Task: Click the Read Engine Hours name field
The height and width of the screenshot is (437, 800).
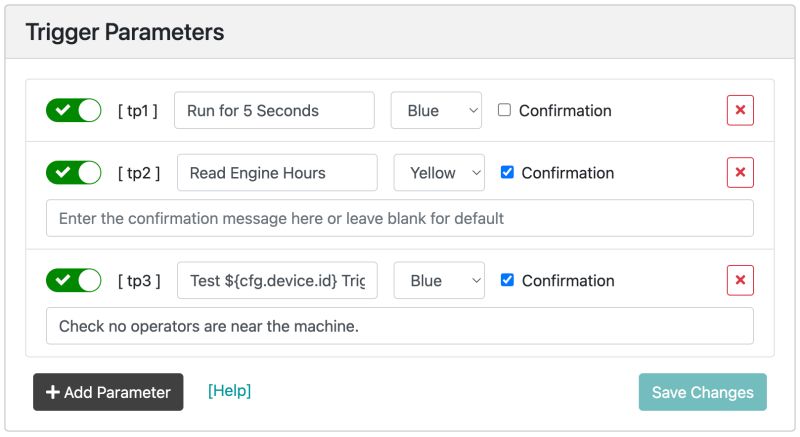Action: coord(277,173)
